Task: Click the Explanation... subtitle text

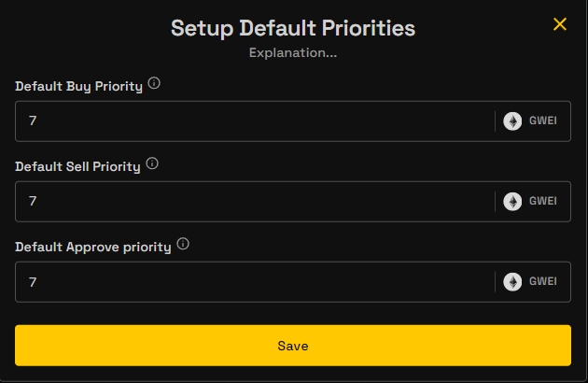Action: click(x=293, y=53)
